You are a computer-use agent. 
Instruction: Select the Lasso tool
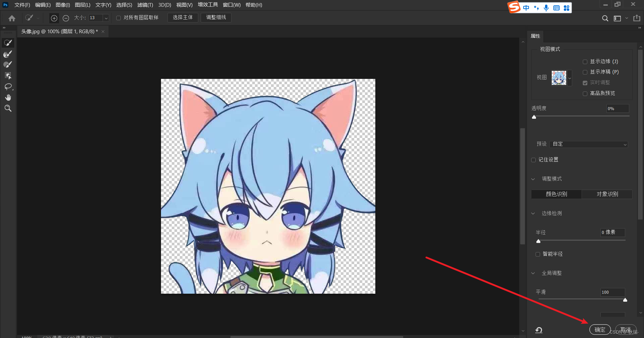point(8,87)
